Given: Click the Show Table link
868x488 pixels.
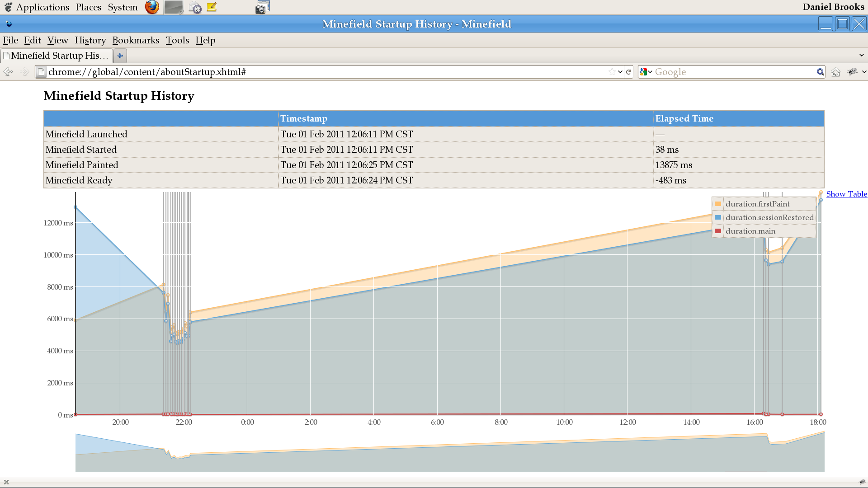Looking at the screenshot, I should (846, 194).
